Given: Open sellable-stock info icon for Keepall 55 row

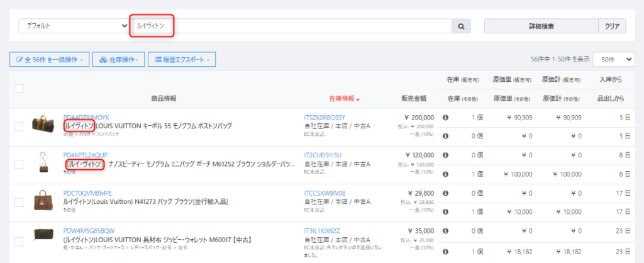Looking at the screenshot, I should (446, 118).
